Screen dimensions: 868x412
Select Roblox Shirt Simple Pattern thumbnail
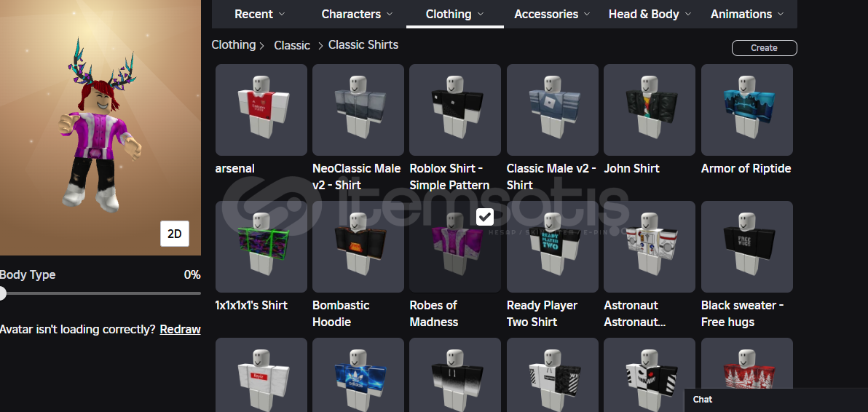pyautogui.click(x=455, y=109)
